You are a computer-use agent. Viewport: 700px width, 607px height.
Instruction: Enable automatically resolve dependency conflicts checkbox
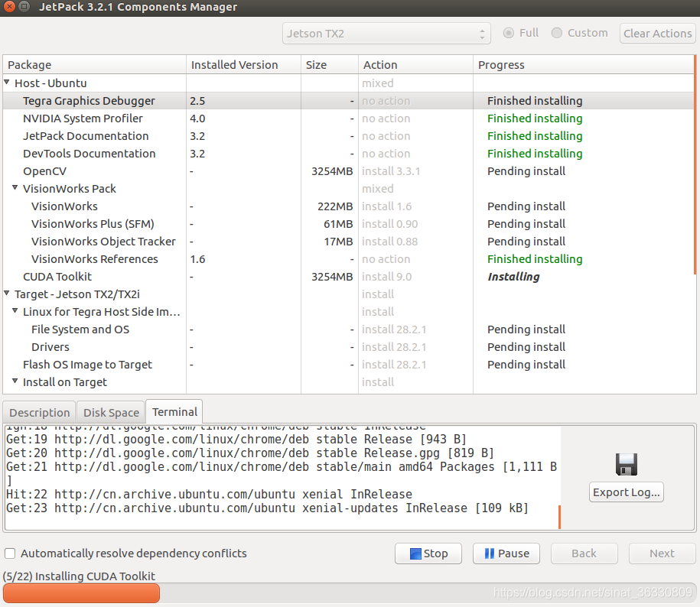(10, 553)
